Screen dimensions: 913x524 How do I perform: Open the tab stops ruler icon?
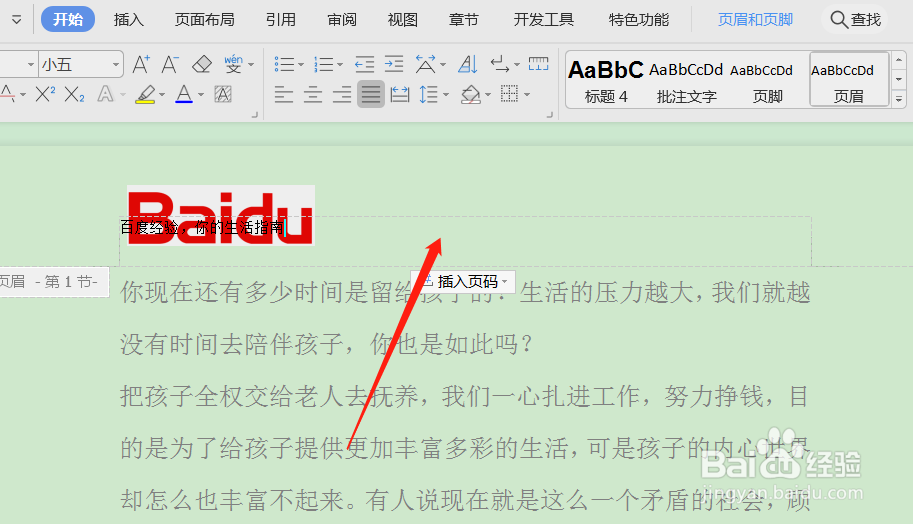tap(539, 64)
